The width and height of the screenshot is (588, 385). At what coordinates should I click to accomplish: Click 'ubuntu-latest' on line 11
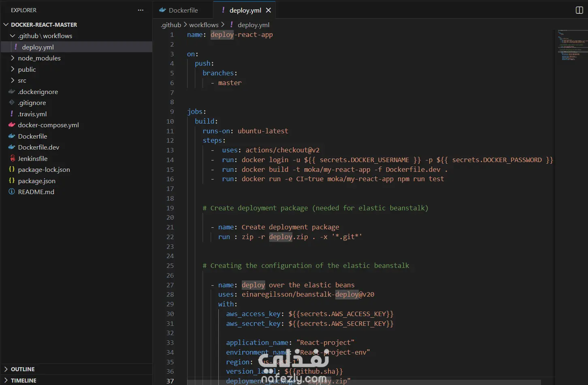263,131
